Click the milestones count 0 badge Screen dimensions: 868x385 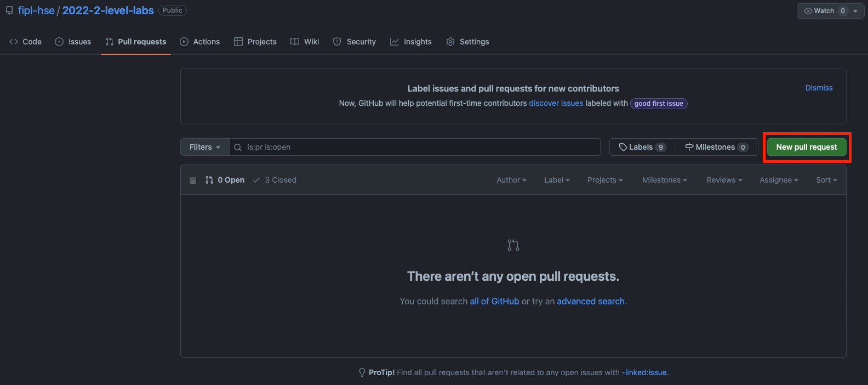(743, 147)
